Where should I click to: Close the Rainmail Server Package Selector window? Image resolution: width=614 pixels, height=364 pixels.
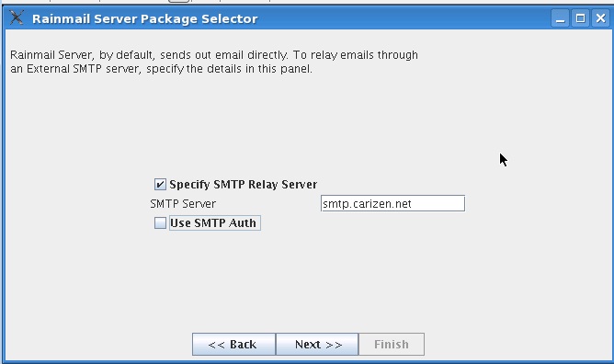click(x=600, y=18)
